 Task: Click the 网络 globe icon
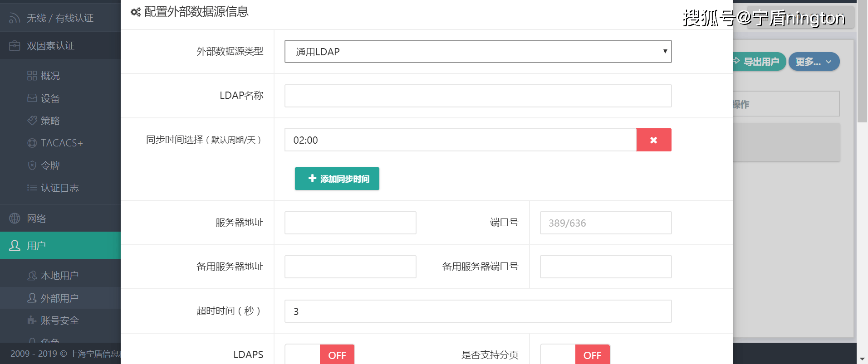15,218
